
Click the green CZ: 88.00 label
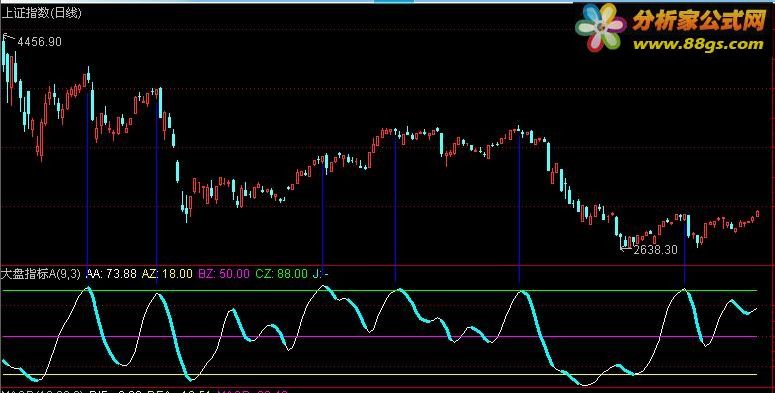coord(281,274)
